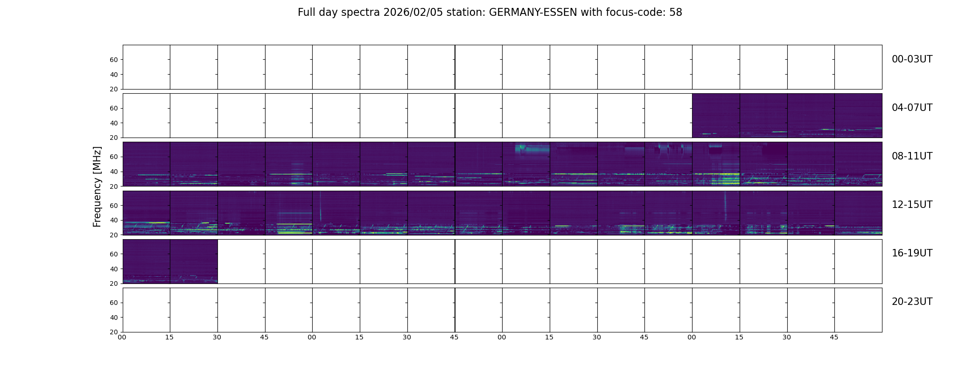The height and width of the screenshot is (373, 980).
Task: Click the "16-19UT" row label
Action: pyautogui.click(x=912, y=253)
